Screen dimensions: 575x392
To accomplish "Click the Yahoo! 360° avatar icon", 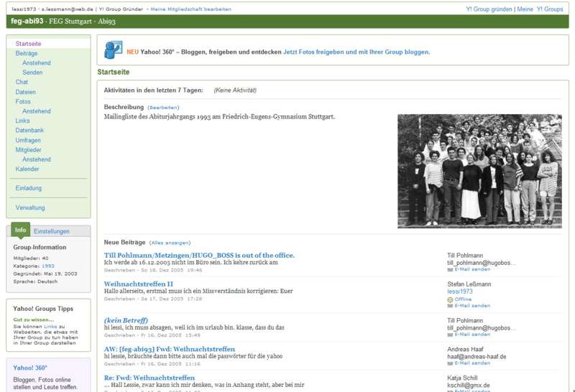I will coord(114,50).
